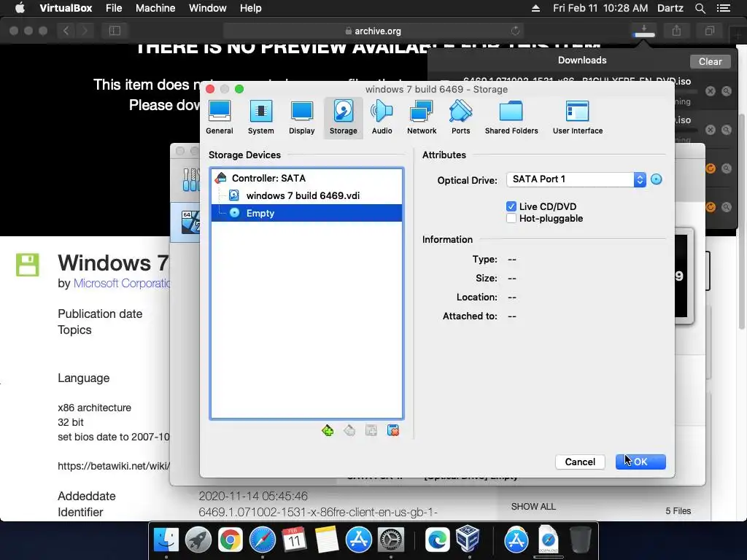The width and height of the screenshot is (747, 560).
Task: Go back in Safari
Action: [x=66, y=31]
